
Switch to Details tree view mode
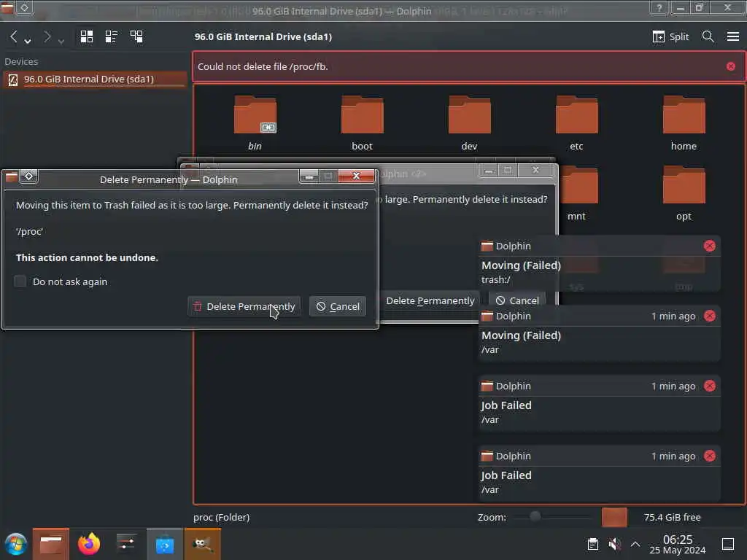pos(136,36)
